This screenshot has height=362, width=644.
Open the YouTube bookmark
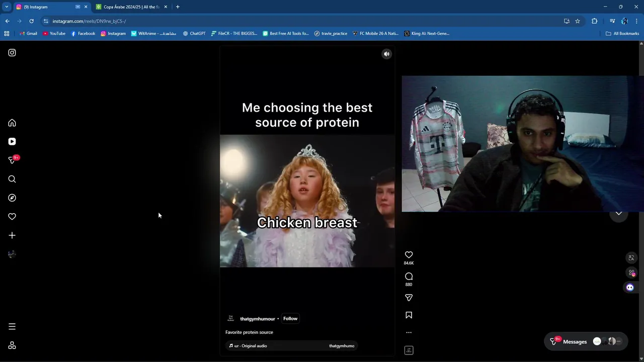pyautogui.click(x=54, y=34)
